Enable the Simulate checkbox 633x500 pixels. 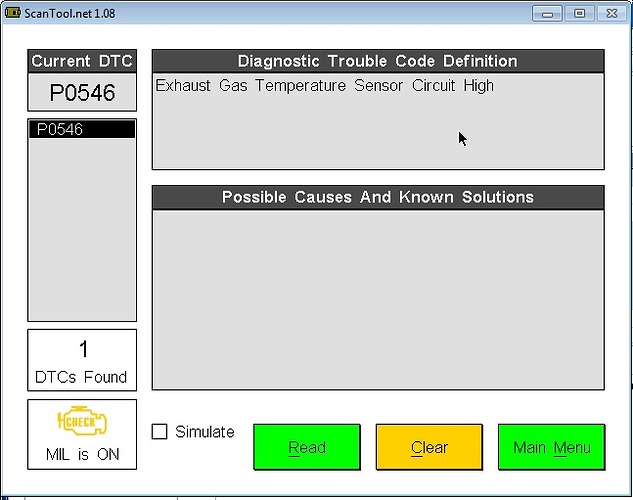click(159, 431)
